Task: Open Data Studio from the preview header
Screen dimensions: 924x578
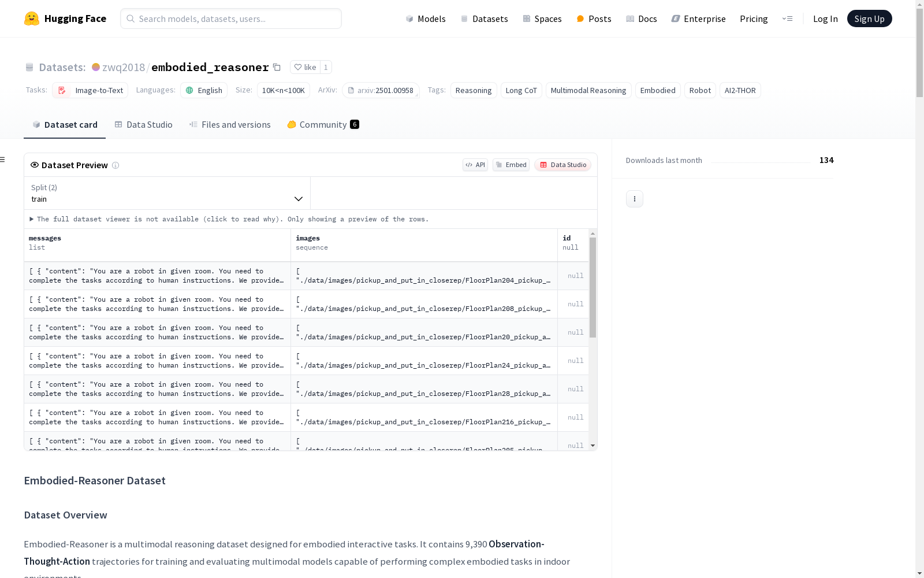Action: click(x=562, y=165)
